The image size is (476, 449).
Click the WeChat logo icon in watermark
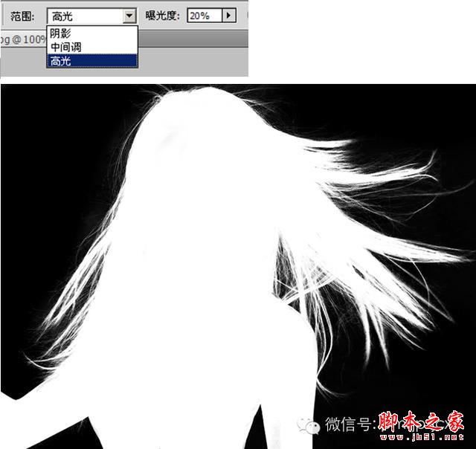coord(309,425)
